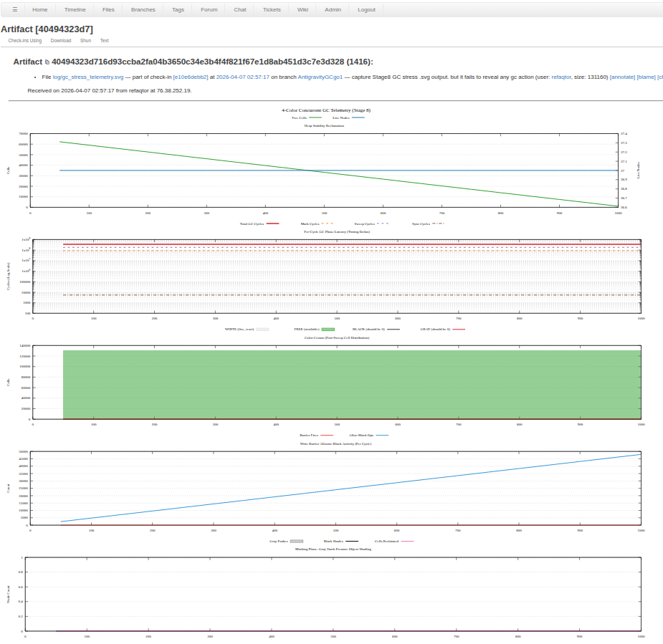Open the Tags page

coord(178,9)
